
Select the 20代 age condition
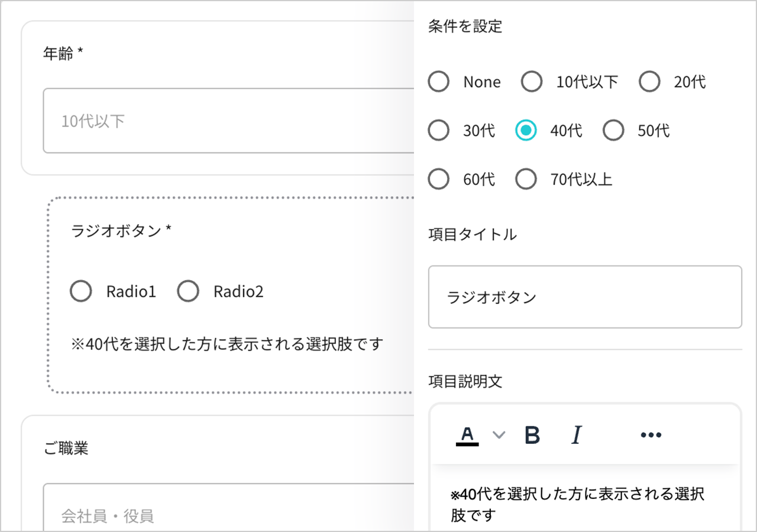point(649,82)
